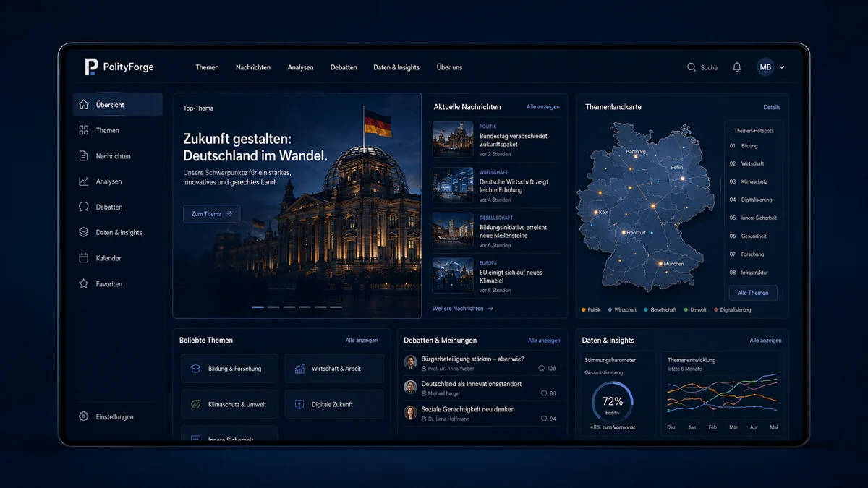Open the Bildungsinitiative news thumbnail
The width and height of the screenshot is (868, 488).
click(453, 230)
